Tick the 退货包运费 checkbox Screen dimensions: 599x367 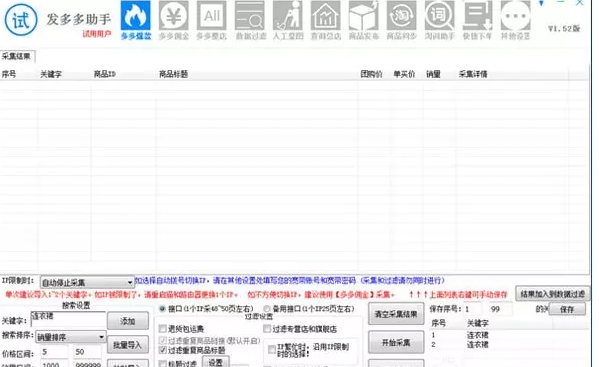point(163,328)
